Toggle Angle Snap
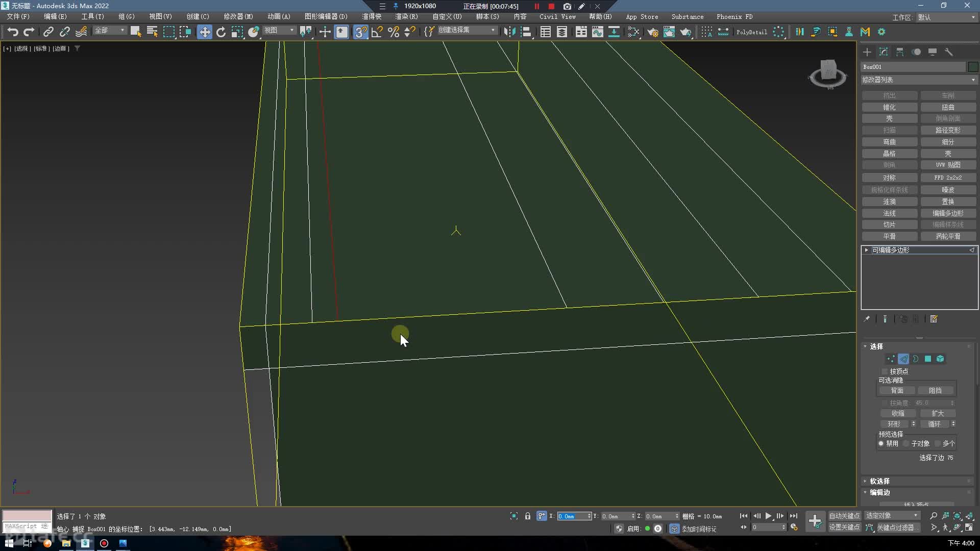 [377, 32]
